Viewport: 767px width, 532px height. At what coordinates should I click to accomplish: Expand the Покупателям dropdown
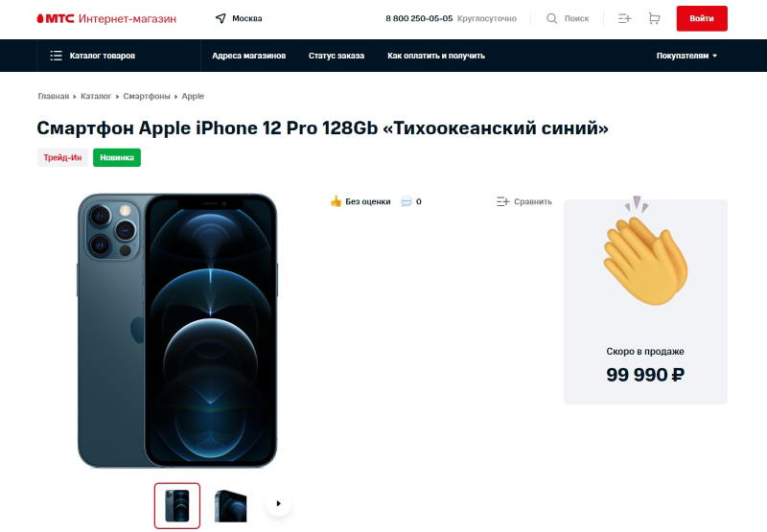[x=686, y=56]
